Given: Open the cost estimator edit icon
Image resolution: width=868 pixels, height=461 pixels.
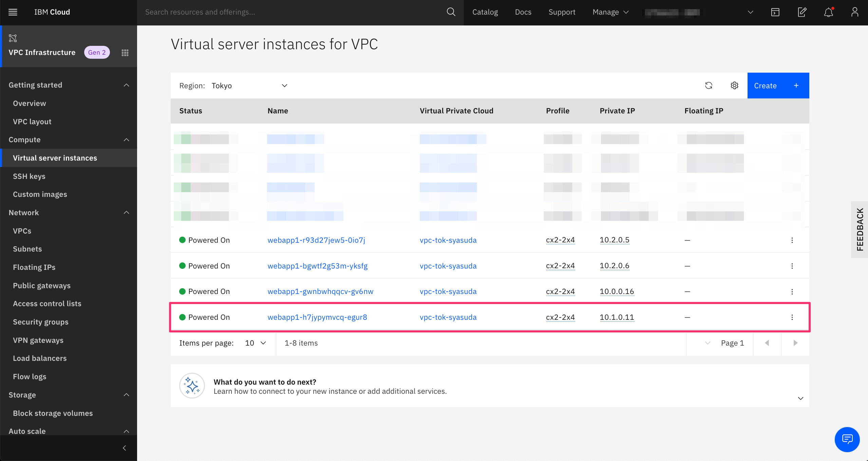Looking at the screenshot, I should [x=802, y=12].
